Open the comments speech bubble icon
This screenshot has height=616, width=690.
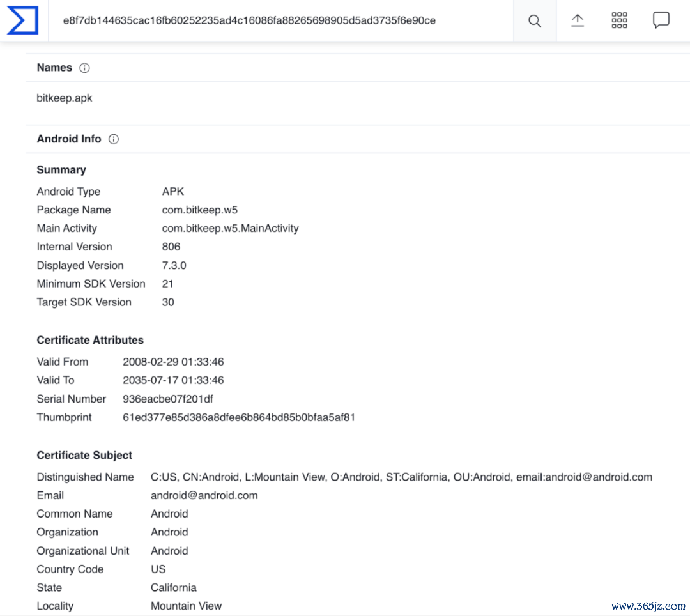click(661, 20)
